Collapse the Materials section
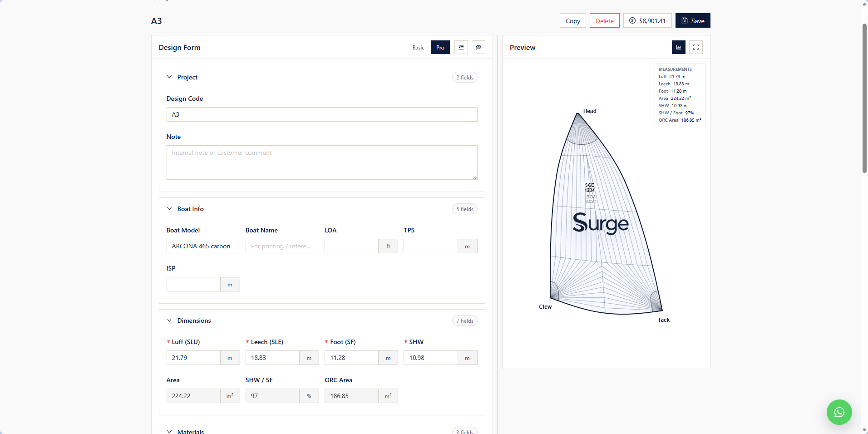 (169, 431)
